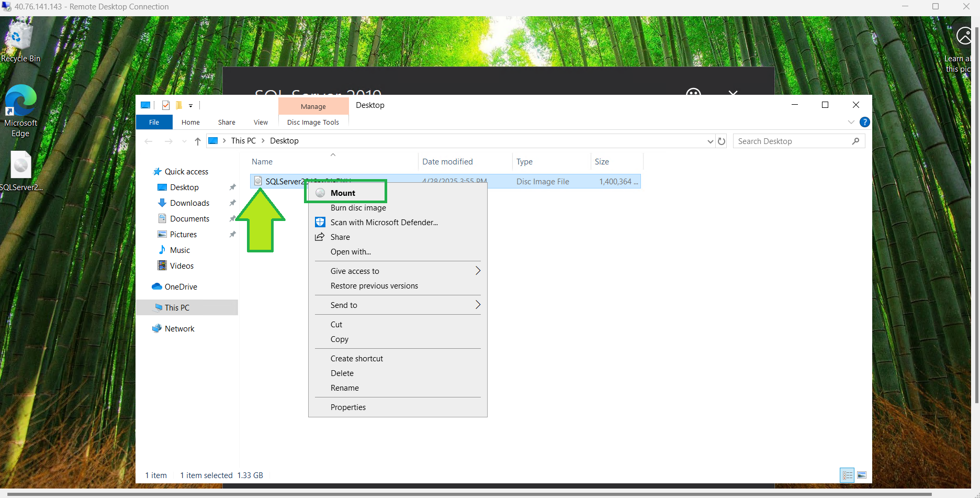Click the Properties quick access toolbar icon

coord(166,105)
